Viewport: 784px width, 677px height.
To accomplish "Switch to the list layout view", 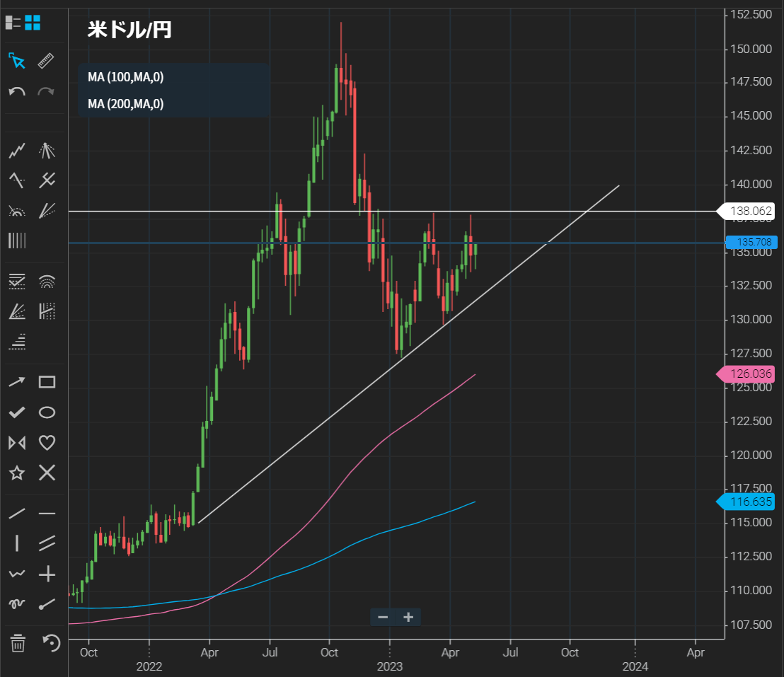I will point(13,23).
